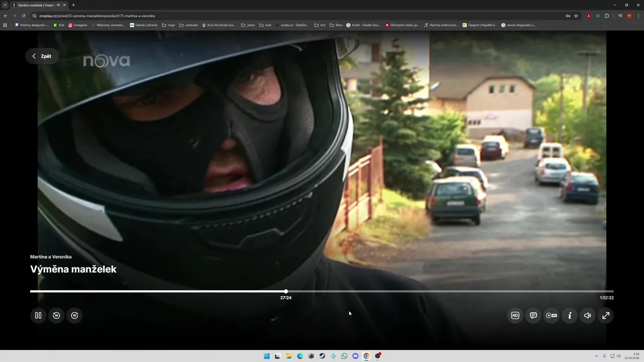The image size is (644, 362).
Task: Open the Kick bookmark
Action: [x=59, y=25]
